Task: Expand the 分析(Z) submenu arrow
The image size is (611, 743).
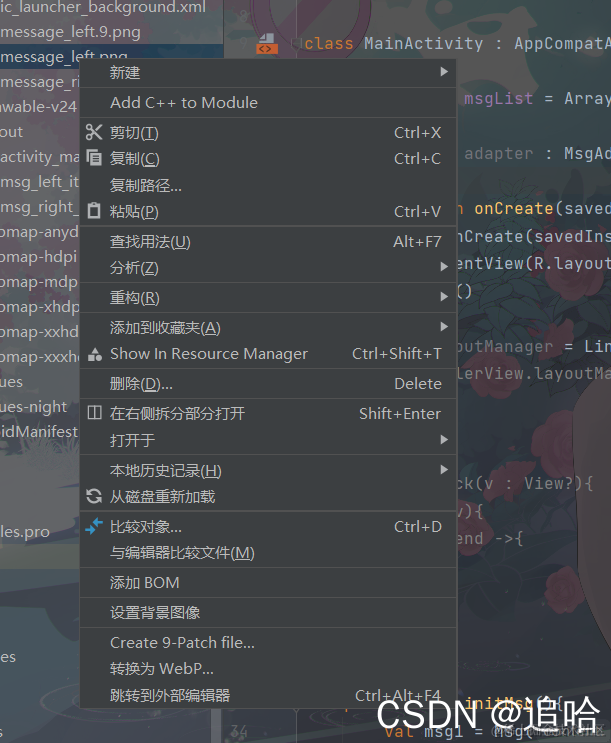Action: click(x=444, y=267)
